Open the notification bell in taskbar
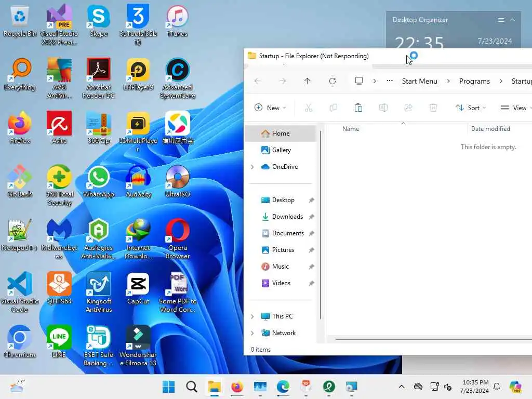Image resolution: width=532 pixels, height=399 pixels. click(497, 387)
